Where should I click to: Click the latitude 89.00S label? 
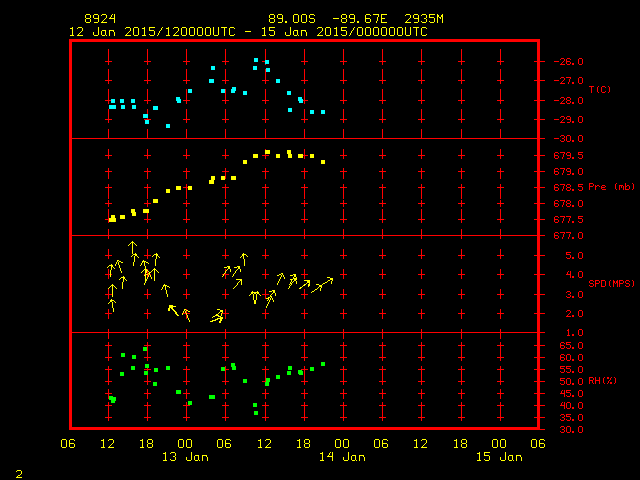pyautogui.click(x=292, y=19)
